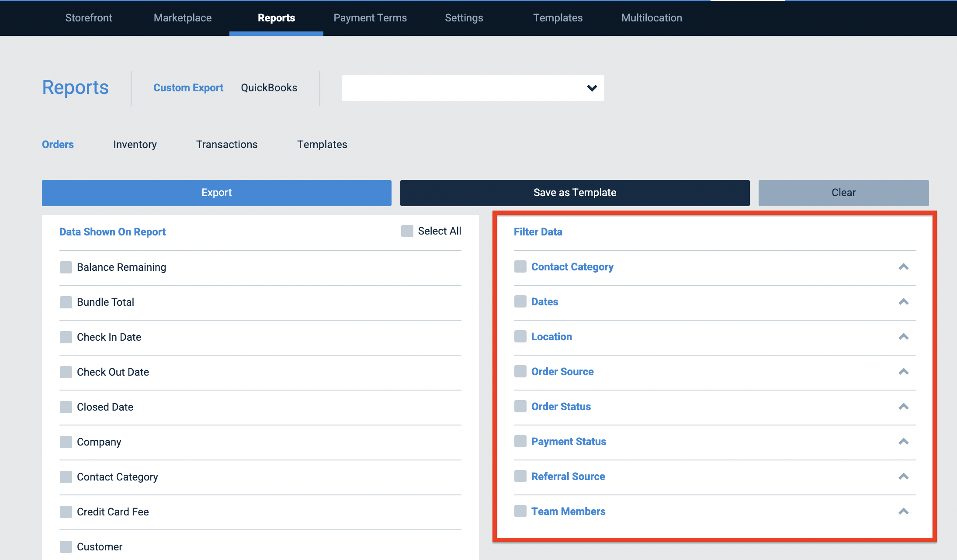Open the Payment Terms menu
The image size is (957, 560).
[370, 18]
